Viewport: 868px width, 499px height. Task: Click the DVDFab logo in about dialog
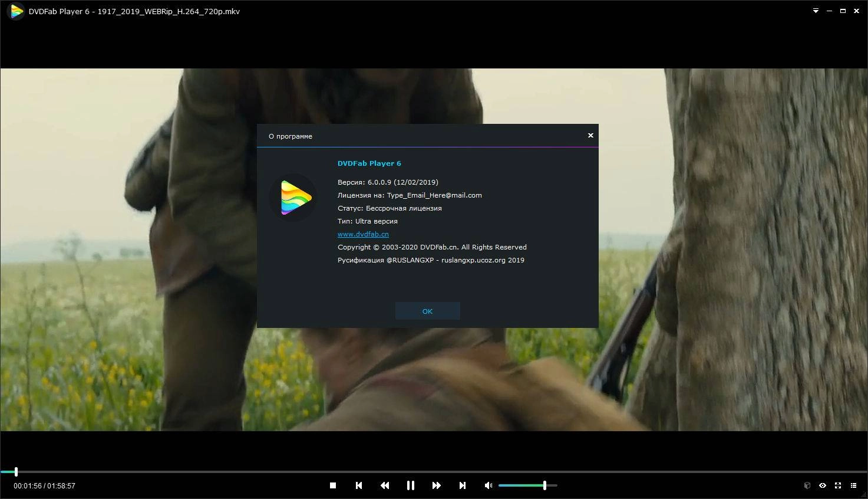coord(293,198)
